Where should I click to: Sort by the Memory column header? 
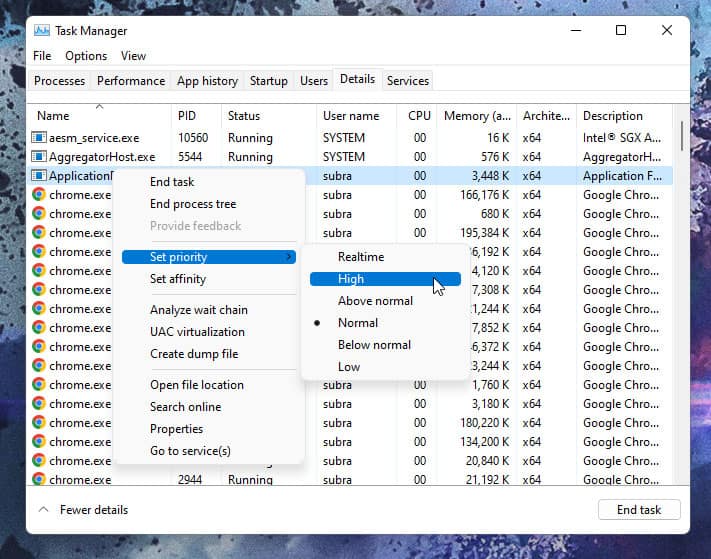point(475,116)
